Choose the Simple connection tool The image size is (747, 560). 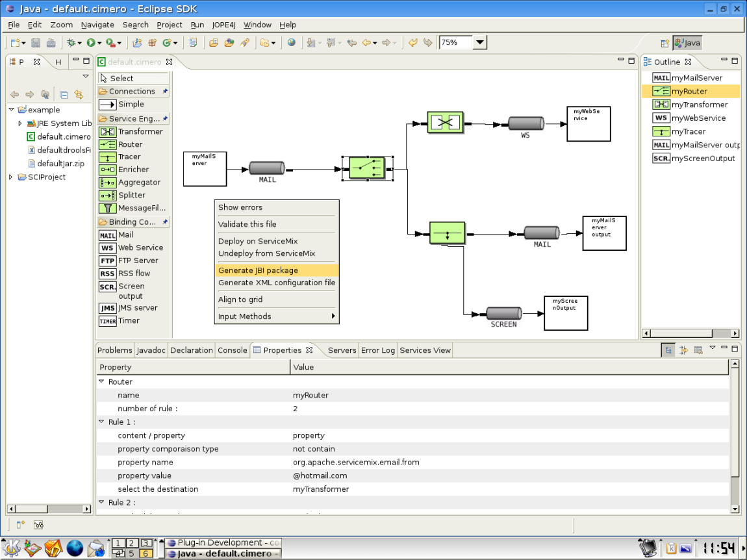click(122, 105)
